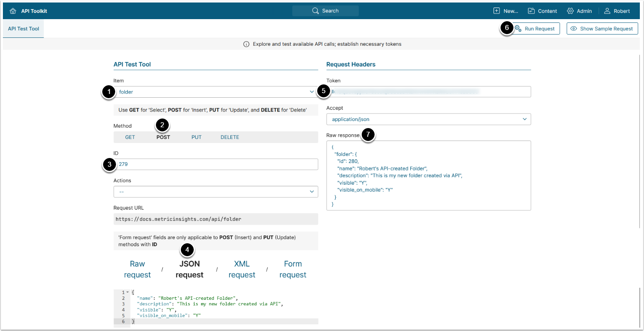The height and width of the screenshot is (331, 644).
Task: Click the Admin gear icon
Action: tap(570, 11)
